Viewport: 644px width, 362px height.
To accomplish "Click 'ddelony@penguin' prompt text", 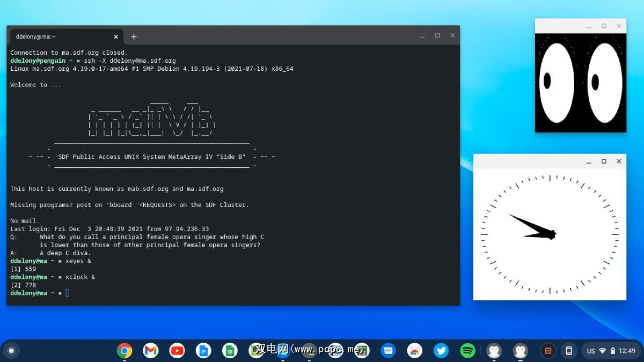I will (38, 61).
